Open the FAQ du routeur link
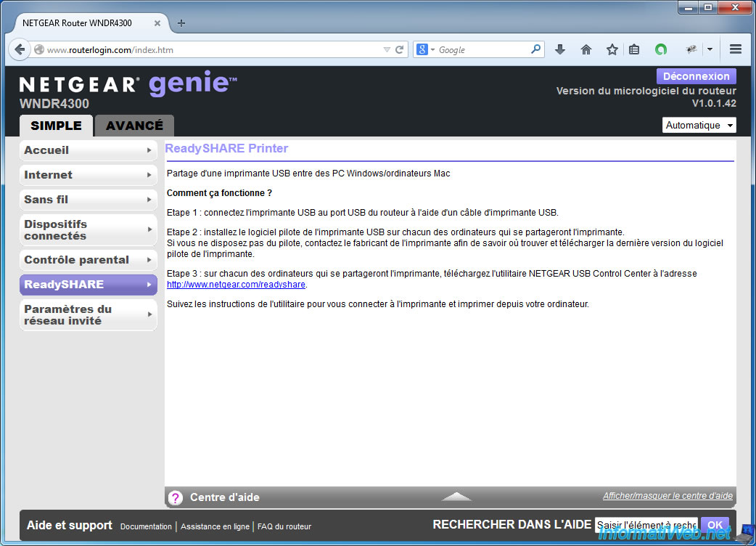This screenshot has height=546, width=756. tap(284, 526)
